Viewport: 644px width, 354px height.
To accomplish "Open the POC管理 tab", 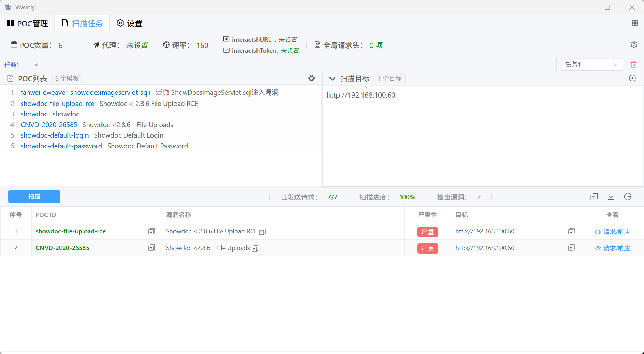I will click(x=27, y=23).
